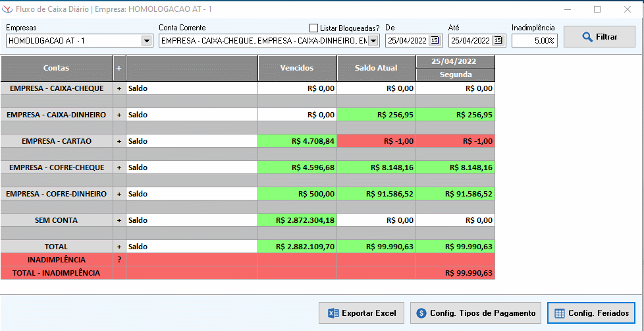Screen dimensions: 644x331
Task: Click the Saldo Atual column header
Action: [x=376, y=69]
